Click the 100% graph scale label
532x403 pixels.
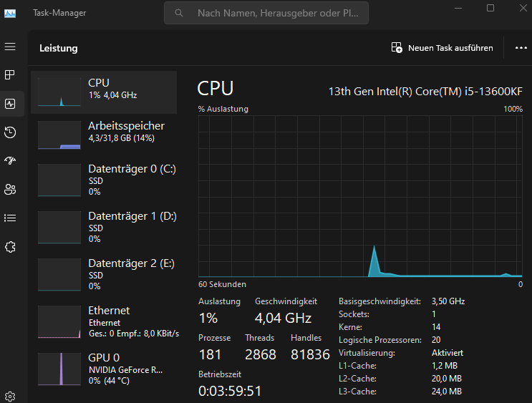(x=513, y=109)
